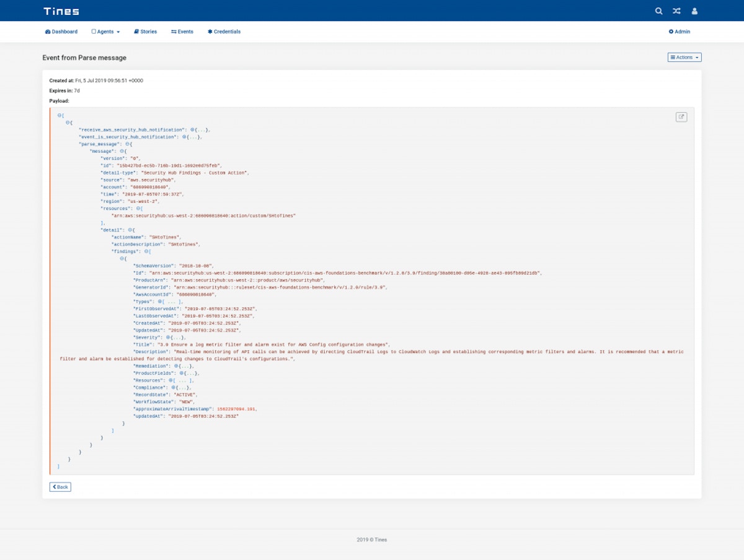Click the edit payload icon button

[681, 117]
